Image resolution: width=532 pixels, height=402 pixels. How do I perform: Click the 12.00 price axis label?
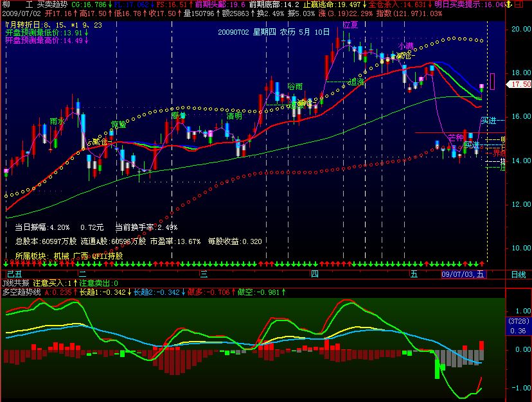coord(521,205)
